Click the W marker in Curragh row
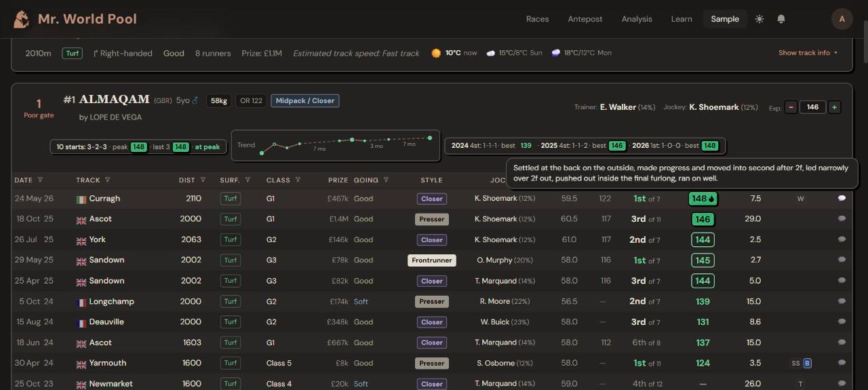This screenshot has height=390, width=868. [x=800, y=199]
